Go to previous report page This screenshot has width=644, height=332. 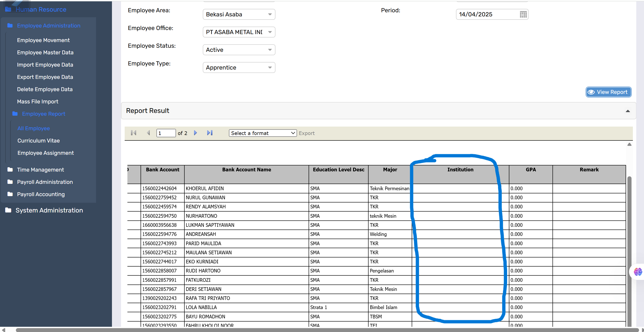(x=148, y=133)
